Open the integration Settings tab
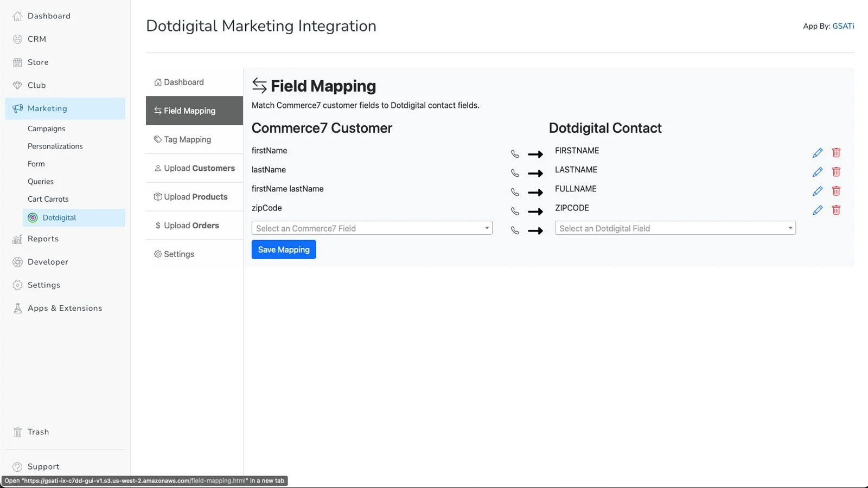This screenshot has width=868, height=488. pyautogui.click(x=194, y=254)
